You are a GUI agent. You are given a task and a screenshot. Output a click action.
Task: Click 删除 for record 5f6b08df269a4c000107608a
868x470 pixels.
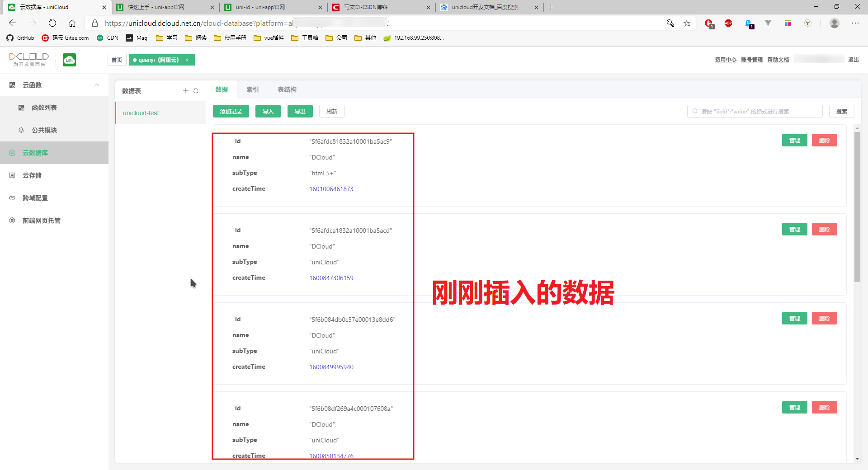pos(825,407)
